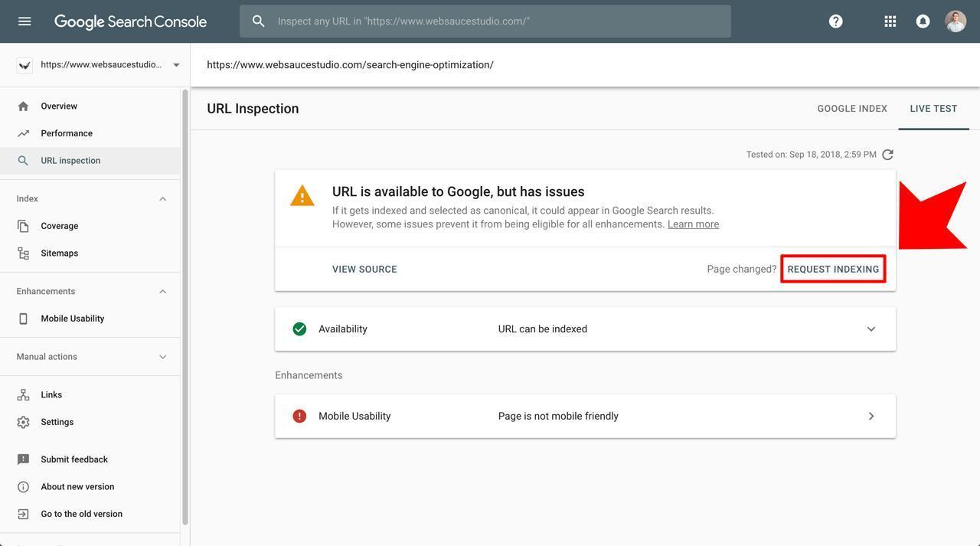Click Request Indexing

point(833,270)
